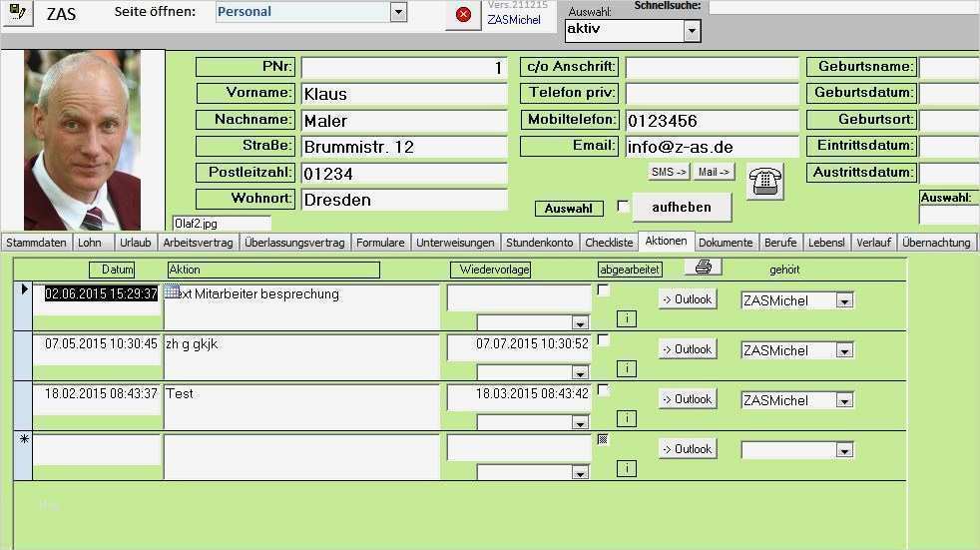Toggle abgearbeitet checkbox for Test row

tap(603, 390)
